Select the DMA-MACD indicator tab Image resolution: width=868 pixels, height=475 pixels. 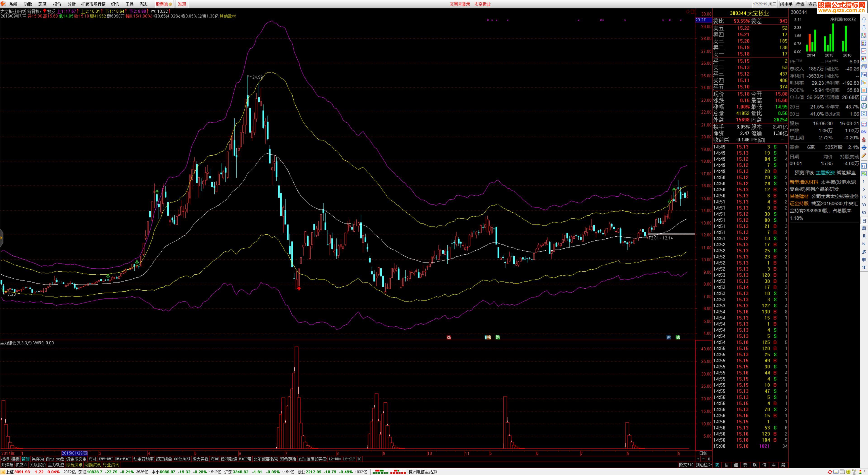click(x=123, y=459)
